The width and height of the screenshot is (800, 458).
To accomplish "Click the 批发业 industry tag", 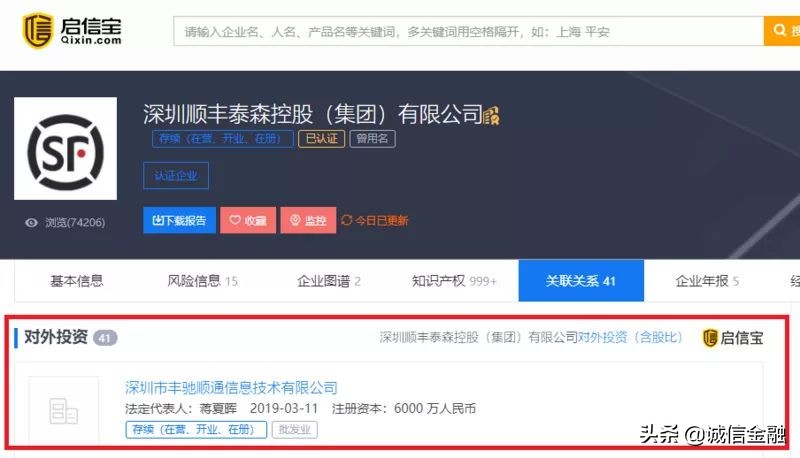I will pos(295,429).
